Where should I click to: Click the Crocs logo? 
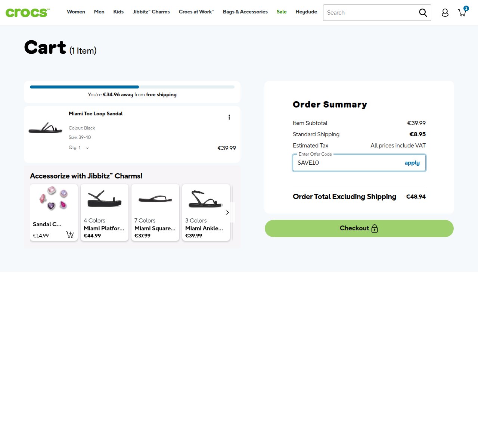[x=27, y=13]
